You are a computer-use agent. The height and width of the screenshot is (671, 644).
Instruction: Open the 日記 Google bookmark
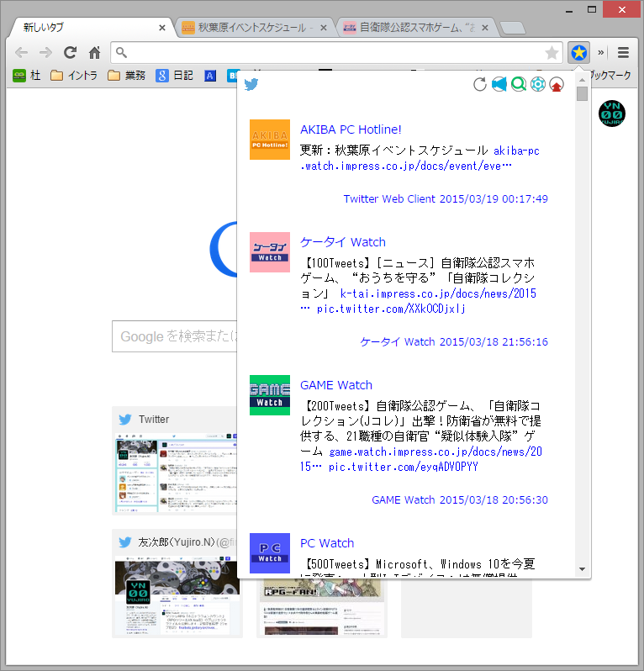click(174, 76)
